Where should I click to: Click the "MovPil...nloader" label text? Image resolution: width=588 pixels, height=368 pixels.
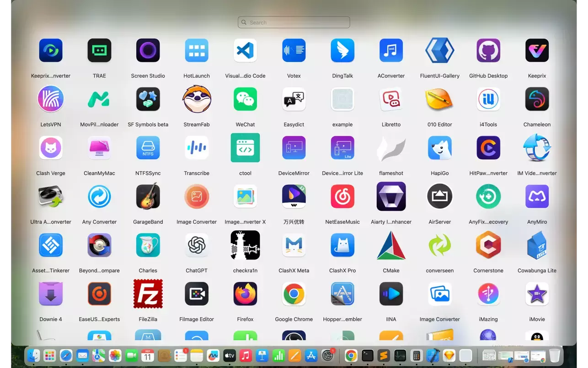[x=99, y=124]
